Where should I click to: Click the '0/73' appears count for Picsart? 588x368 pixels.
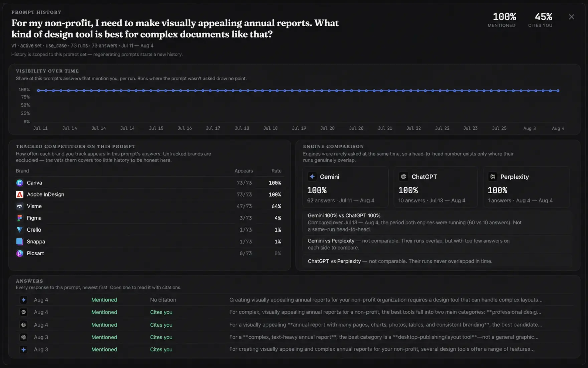246,253
